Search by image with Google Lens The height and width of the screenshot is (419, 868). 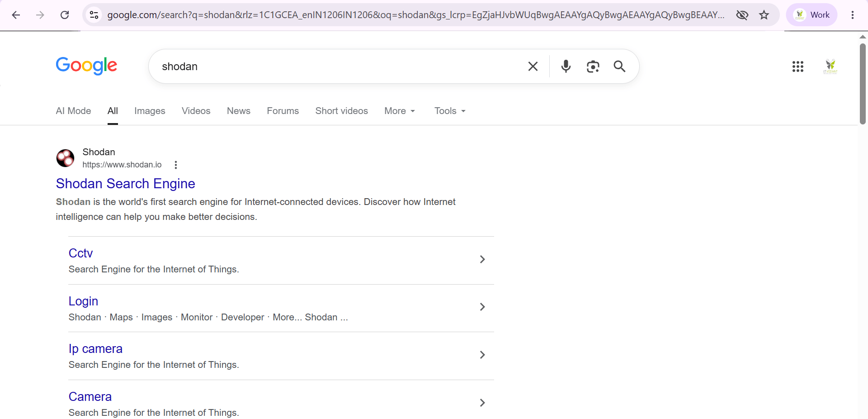593,67
